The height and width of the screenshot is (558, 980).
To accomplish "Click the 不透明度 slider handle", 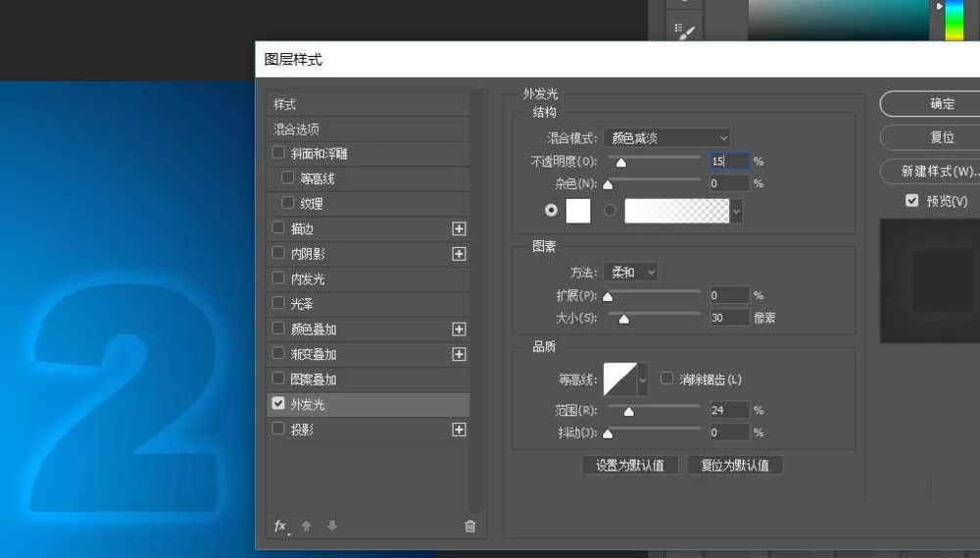I will click(620, 163).
